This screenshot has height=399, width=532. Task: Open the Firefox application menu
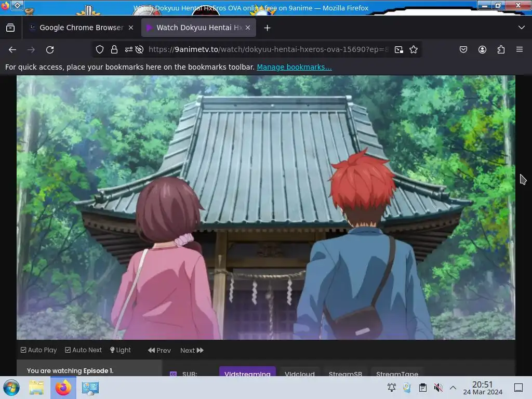click(520, 49)
